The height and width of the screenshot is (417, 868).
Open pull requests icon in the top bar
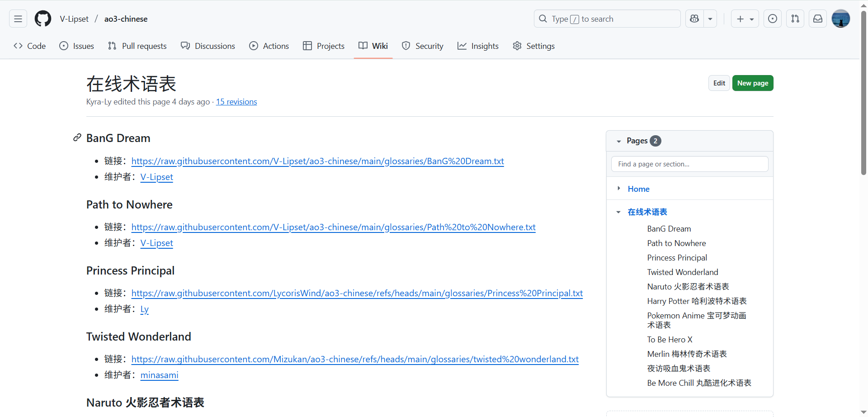795,19
